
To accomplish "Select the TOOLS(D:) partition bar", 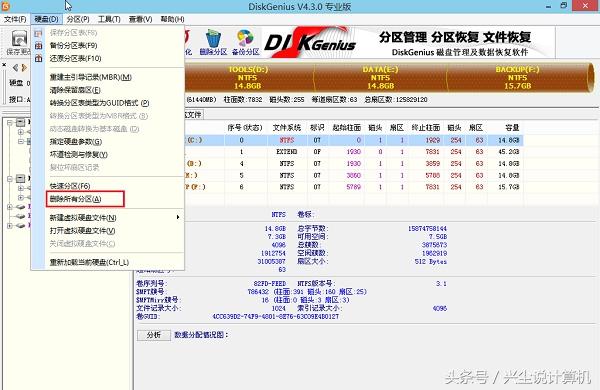I will click(x=248, y=78).
